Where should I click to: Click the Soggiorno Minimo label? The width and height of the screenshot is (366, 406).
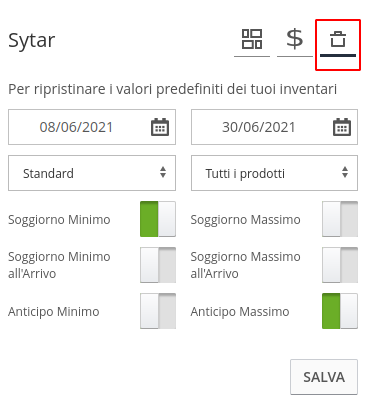click(x=59, y=220)
